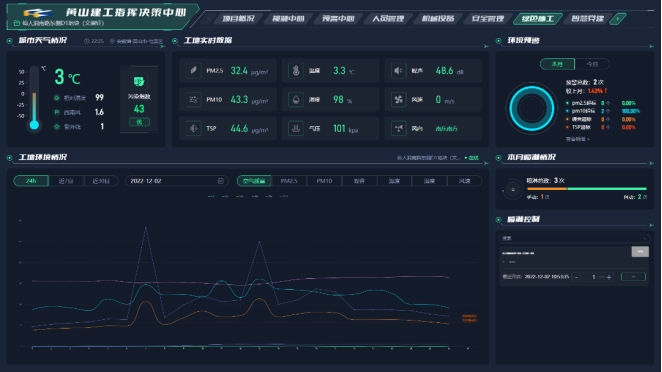Click the air pressure icon beside 101 kpa

click(x=296, y=128)
